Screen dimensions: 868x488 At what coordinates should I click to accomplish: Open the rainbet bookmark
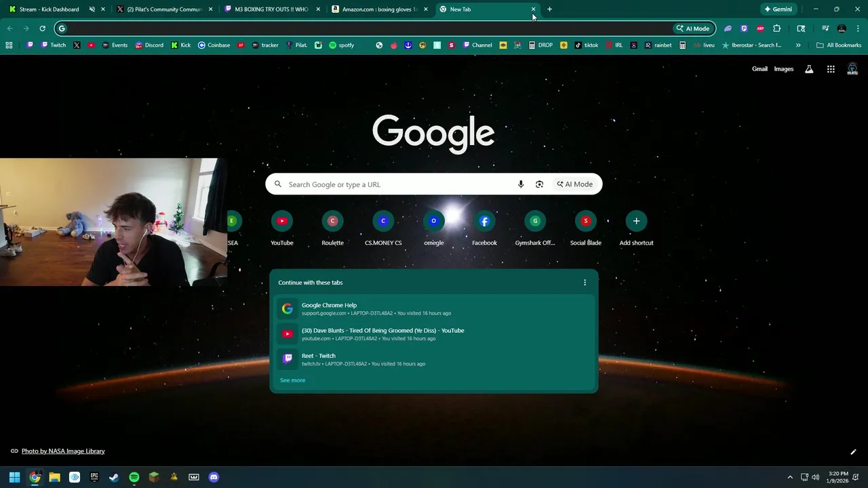tap(658, 45)
